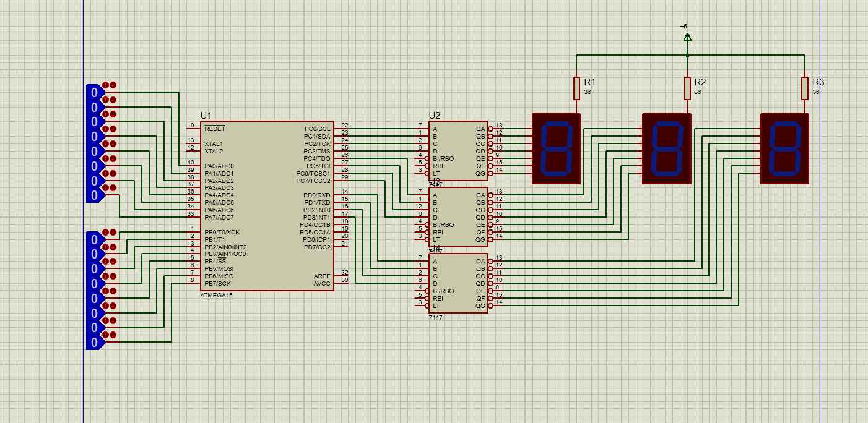Select the ATMEGA16 microcontroller U1
The width and height of the screenshot is (868, 423).
pos(266,205)
